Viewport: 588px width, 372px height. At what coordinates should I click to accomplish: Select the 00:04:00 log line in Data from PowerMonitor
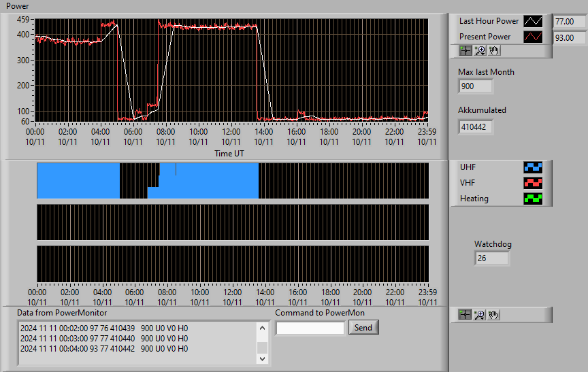click(x=104, y=349)
